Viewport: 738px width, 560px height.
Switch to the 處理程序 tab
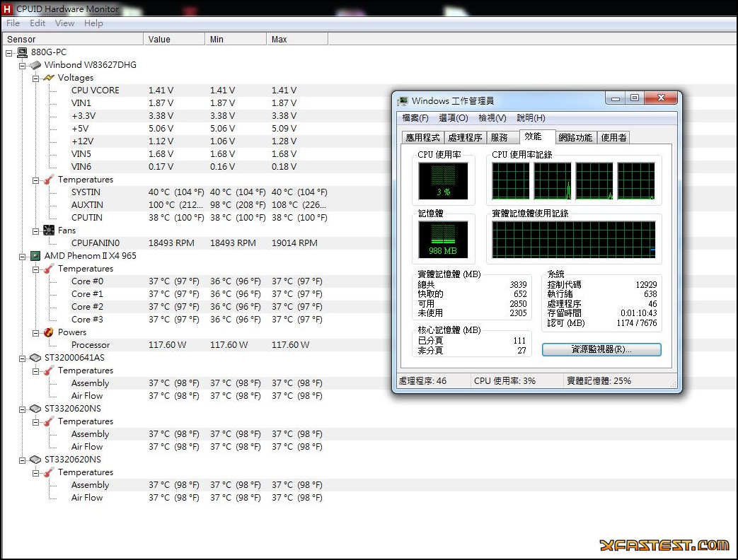click(x=465, y=137)
